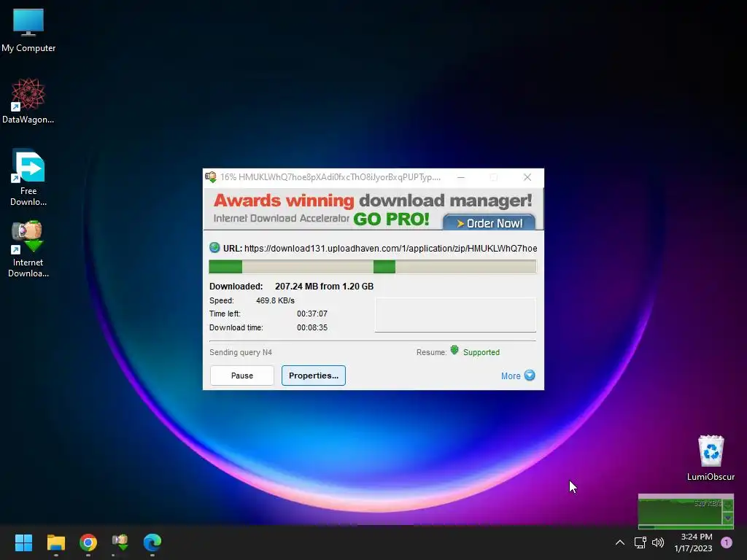Click the Order Now! banner button
The width and height of the screenshot is (747, 560).
(489, 223)
